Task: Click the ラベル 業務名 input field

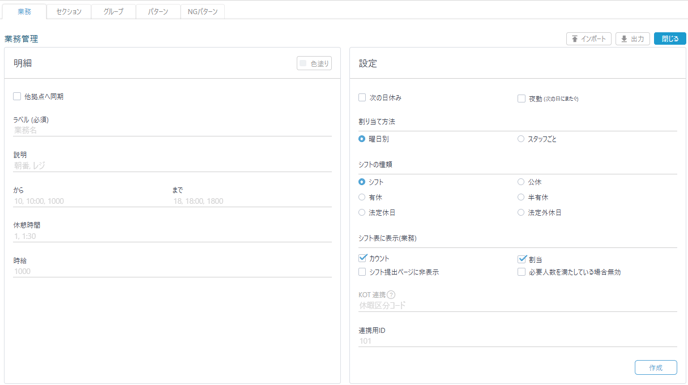Action: pos(172,130)
